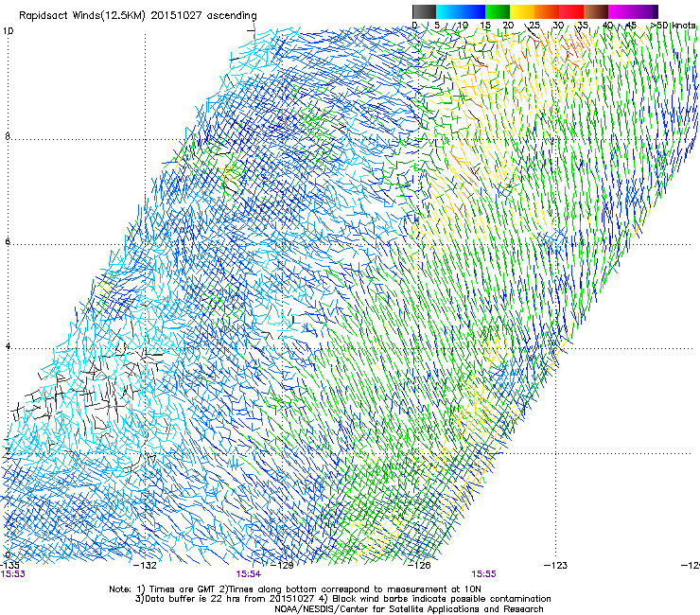Click the green 15-20 knots legend segment
Screen dimensions: 700x615
pos(498,11)
